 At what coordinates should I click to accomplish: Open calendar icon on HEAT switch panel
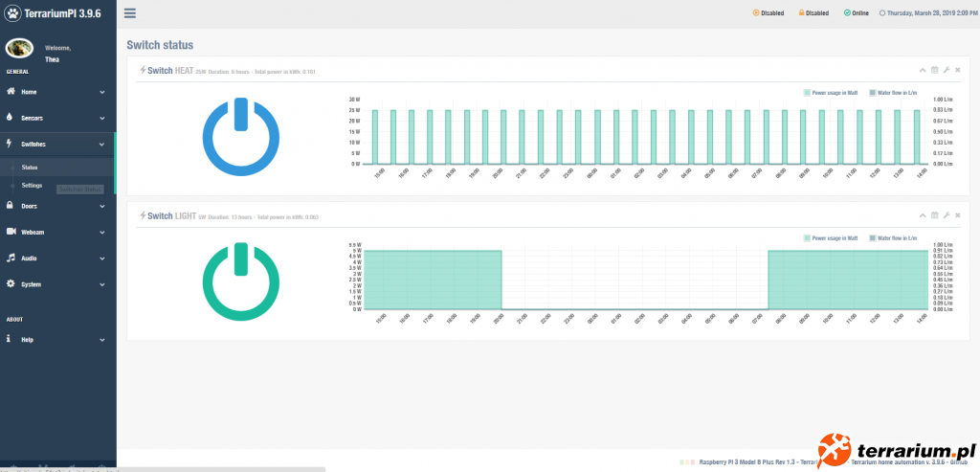[935, 70]
